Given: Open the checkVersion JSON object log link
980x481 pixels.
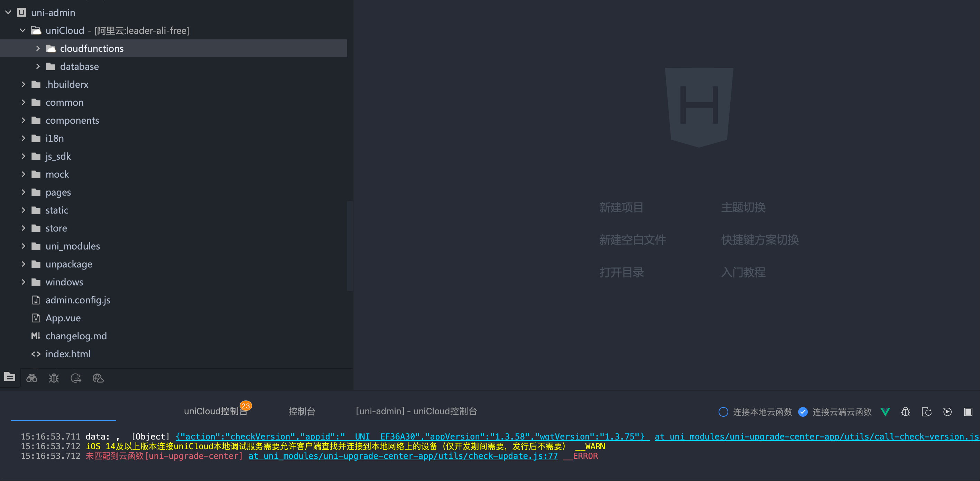Looking at the screenshot, I should click(x=413, y=436).
